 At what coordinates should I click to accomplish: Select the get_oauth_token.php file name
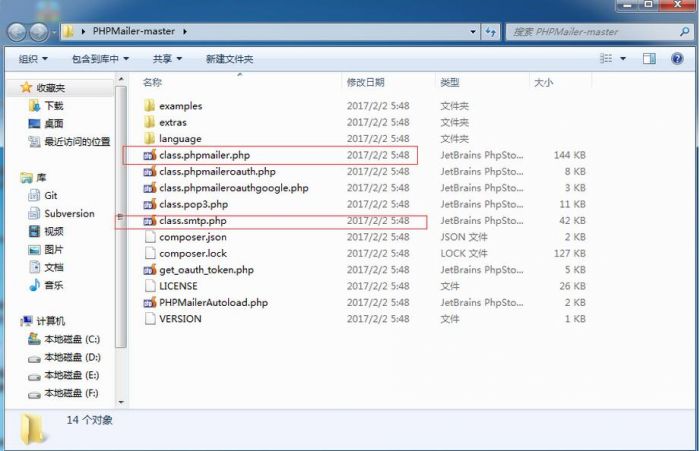(206, 270)
